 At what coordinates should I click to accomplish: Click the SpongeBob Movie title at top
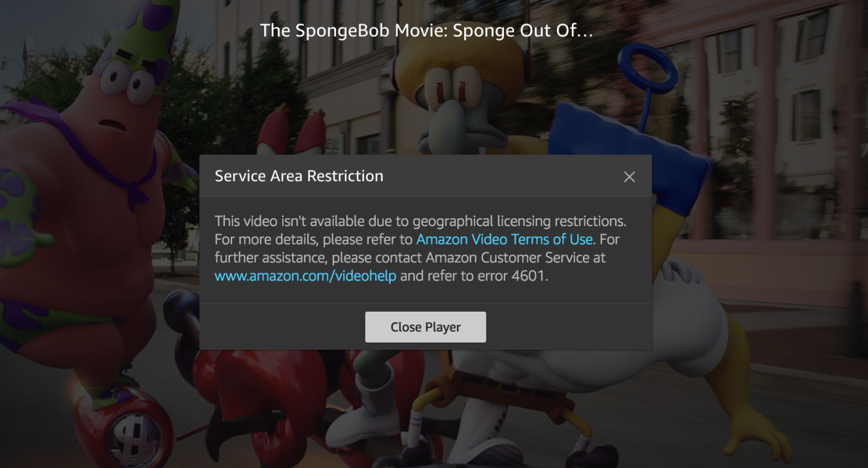coord(426,30)
